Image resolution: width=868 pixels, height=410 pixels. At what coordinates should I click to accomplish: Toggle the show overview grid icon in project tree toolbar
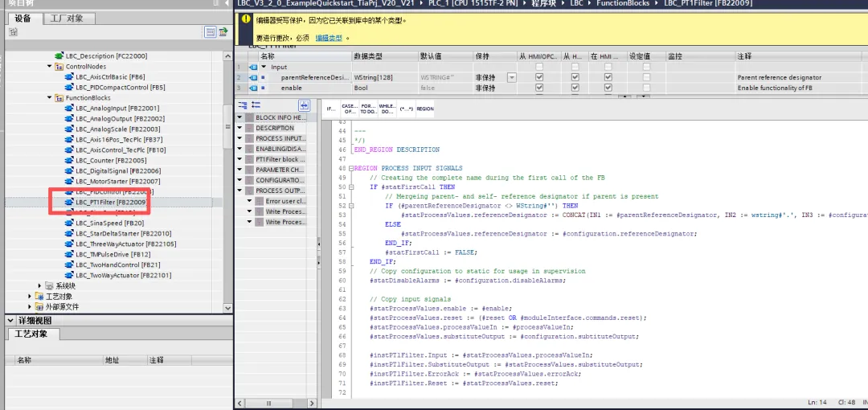(211, 32)
